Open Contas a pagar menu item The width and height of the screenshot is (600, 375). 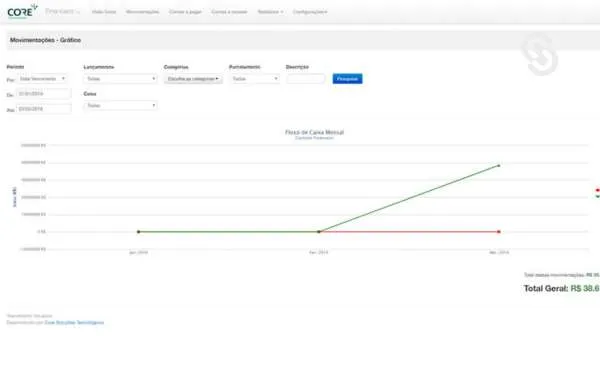click(x=185, y=12)
